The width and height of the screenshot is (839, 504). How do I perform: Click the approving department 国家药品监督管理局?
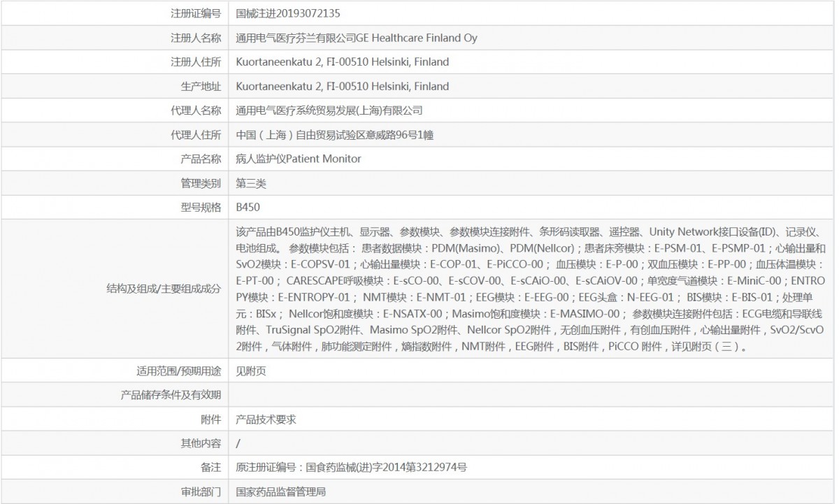281,491
